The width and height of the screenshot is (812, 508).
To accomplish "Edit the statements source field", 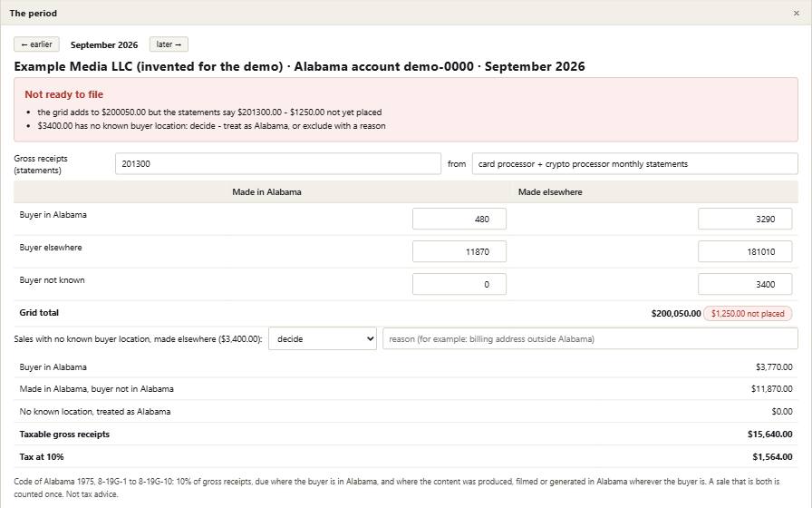I will coord(635,164).
